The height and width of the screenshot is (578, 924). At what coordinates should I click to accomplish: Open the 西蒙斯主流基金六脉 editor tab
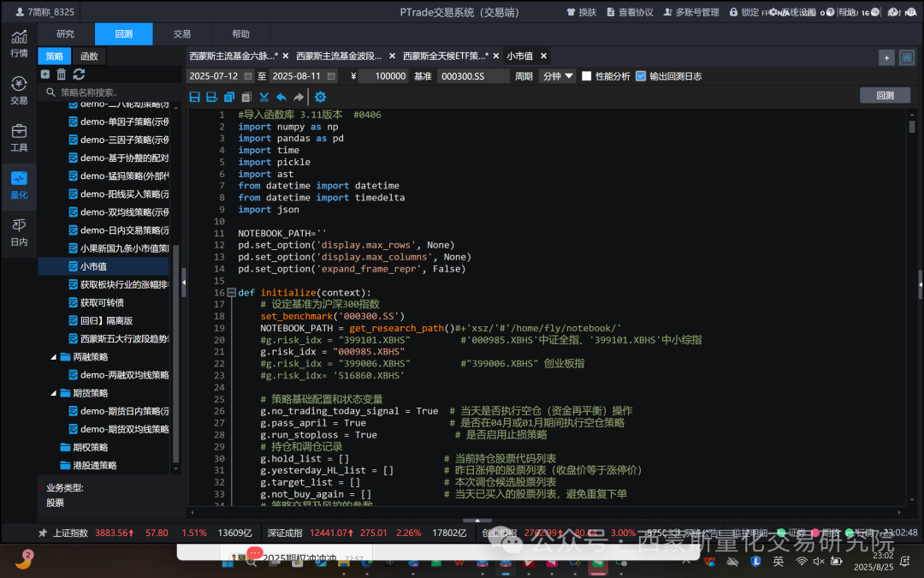pyautogui.click(x=234, y=56)
